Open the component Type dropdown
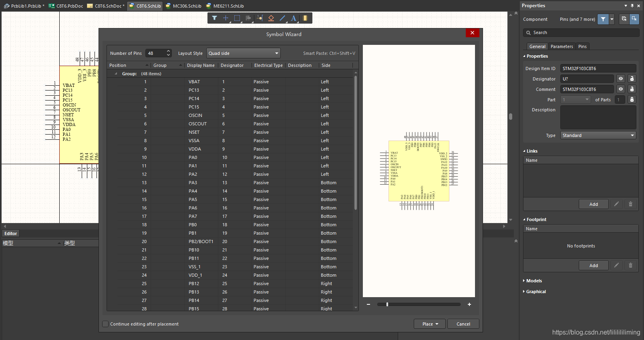The height and width of the screenshot is (340, 644). point(598,135)
